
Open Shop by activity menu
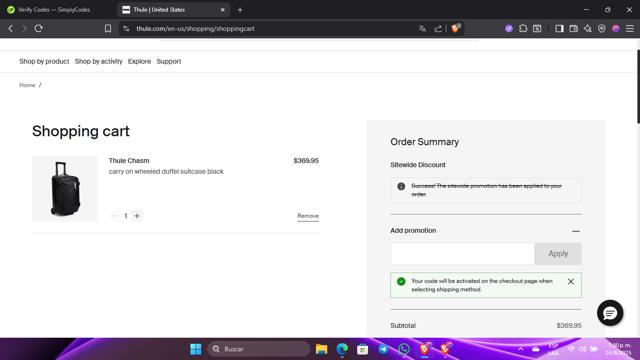pyautogui.click(x=98, y=61)
